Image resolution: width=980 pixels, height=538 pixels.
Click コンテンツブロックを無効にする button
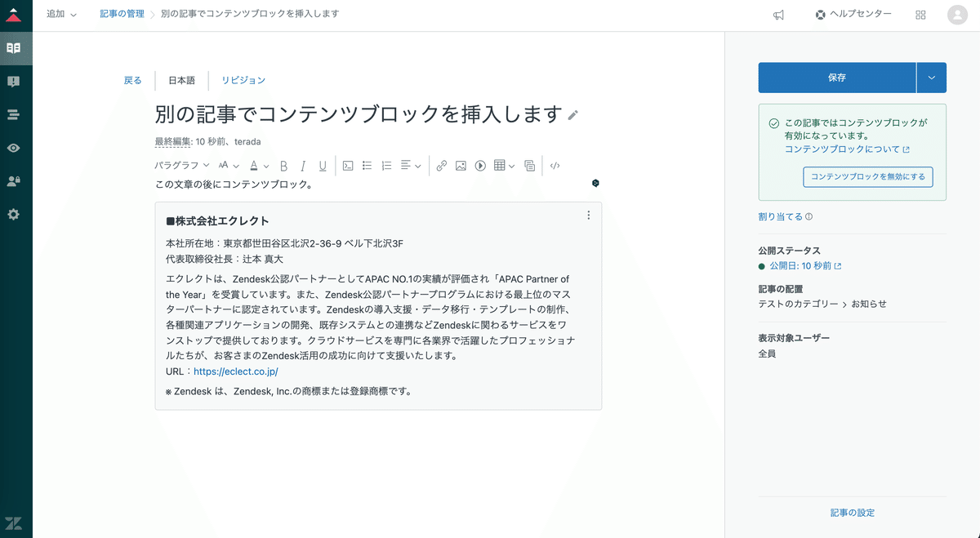click(868, 177)
